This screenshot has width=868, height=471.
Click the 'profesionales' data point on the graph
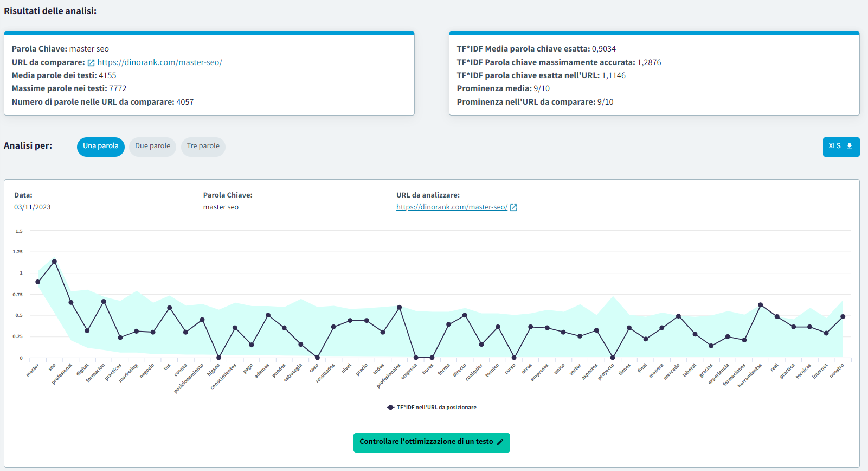click(x=400, y=308)
